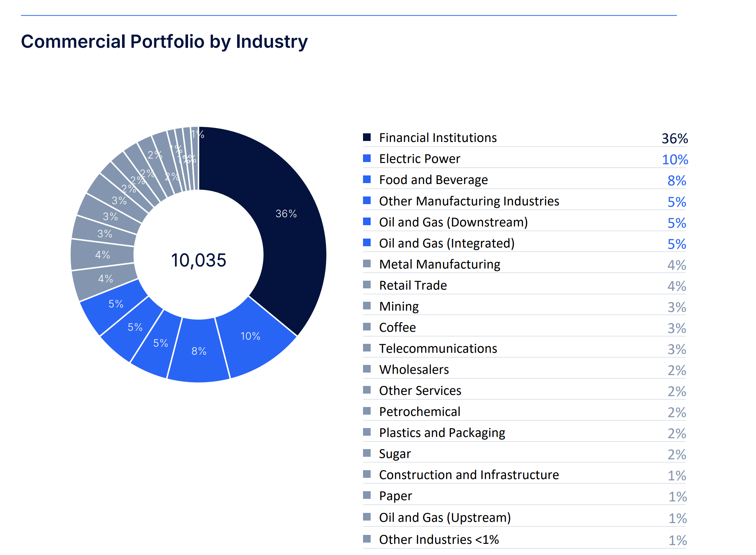Click the Metal Manufacturing legend swatch
The width and height of the screenshot is (756, 555).
tap(367, 264)
